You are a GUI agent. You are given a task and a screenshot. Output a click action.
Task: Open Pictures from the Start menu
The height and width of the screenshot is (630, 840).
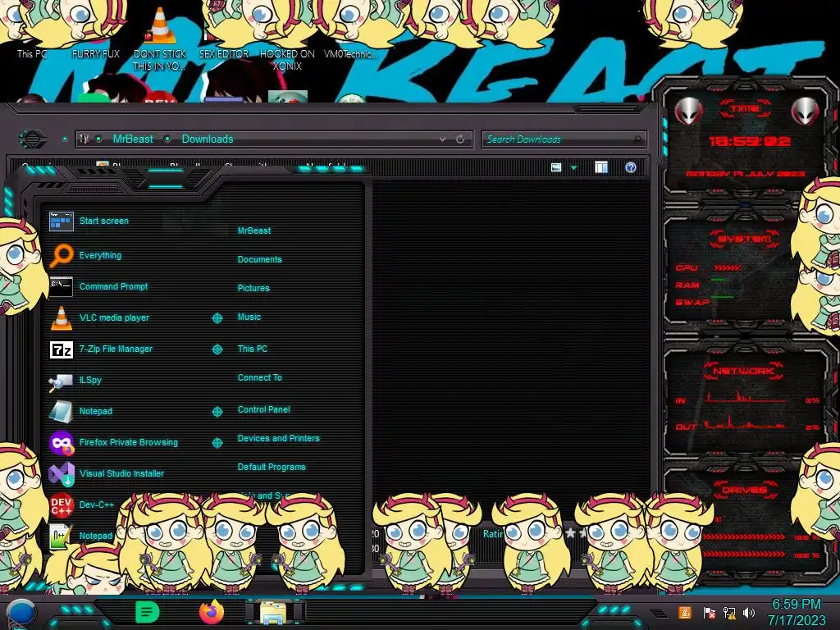253,288
